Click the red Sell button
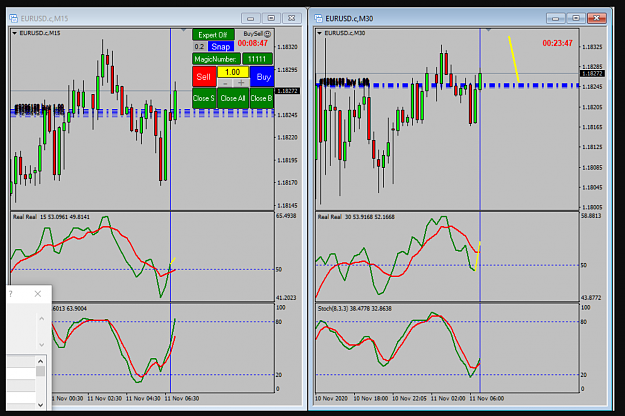Image resolution: width=625 pixels, height=416 pixels. point(204,77)
